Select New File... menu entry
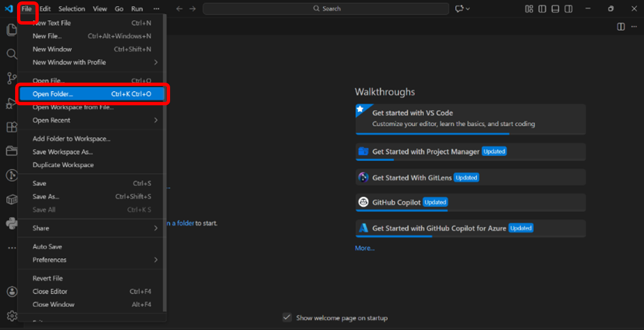Image resolution: width=644 pixels, height=330 pixels. pos(92,36)
